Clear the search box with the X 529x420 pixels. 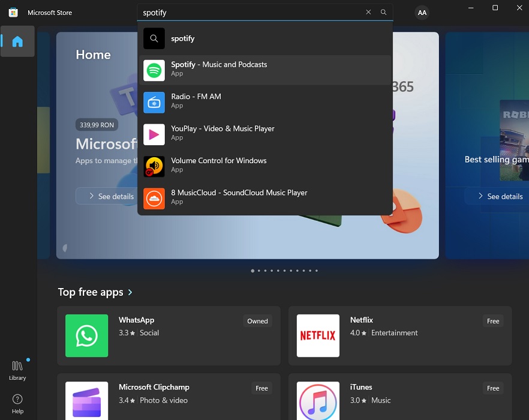coord(368,12)
